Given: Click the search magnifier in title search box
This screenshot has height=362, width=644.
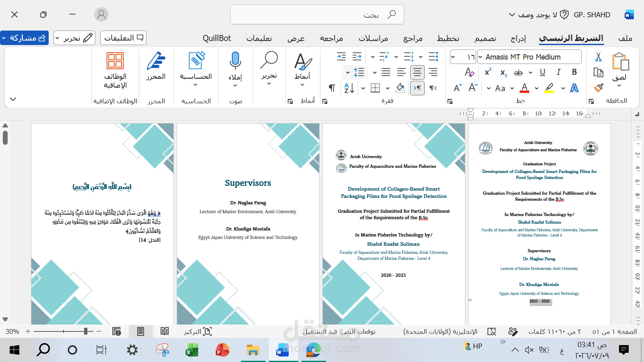Looking at the screenshot, I should point(391,14).
